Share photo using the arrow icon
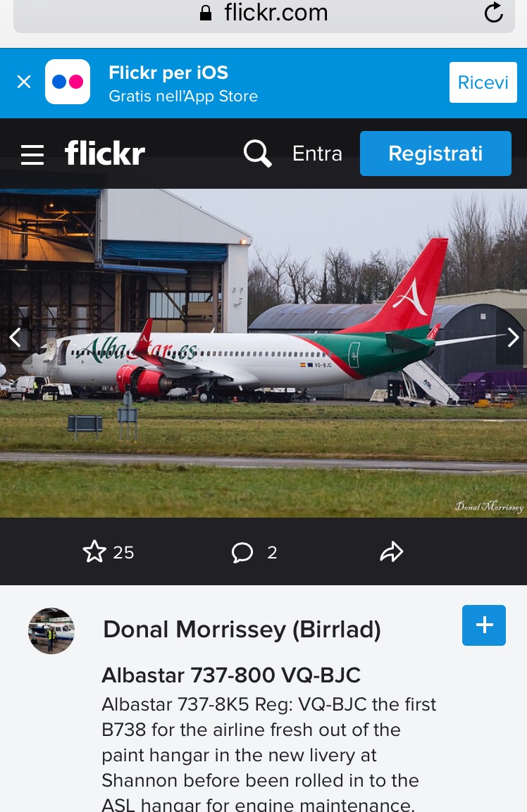Screen dimensions: 527x812 (x=391, y=551)
